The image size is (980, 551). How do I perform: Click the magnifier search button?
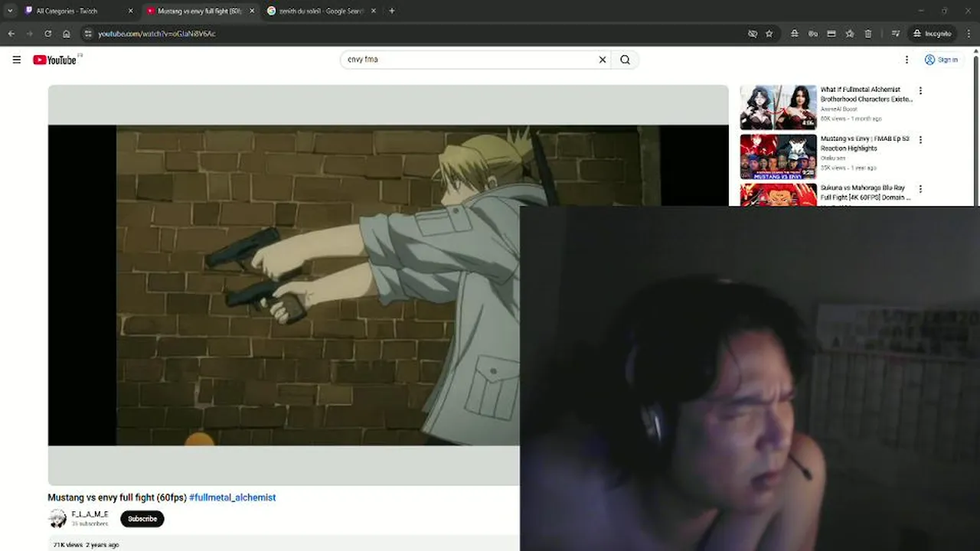pos(625,60)
